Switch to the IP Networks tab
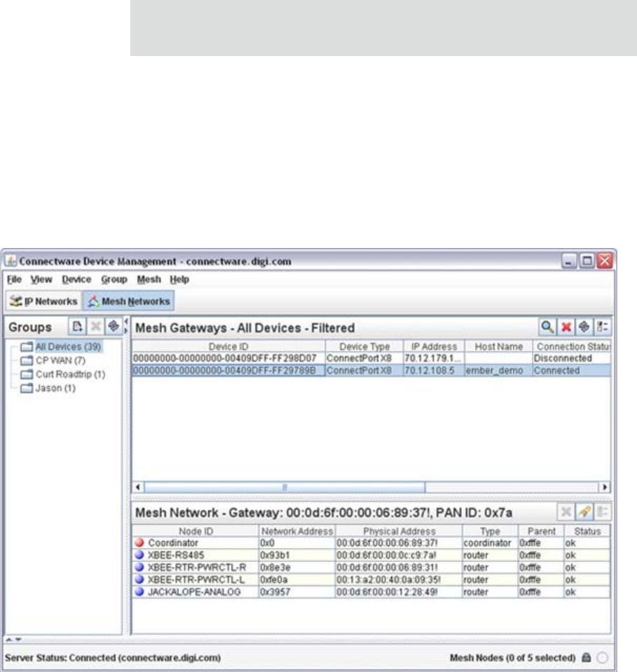Screen dimensions: 637x672 (43, 301)
